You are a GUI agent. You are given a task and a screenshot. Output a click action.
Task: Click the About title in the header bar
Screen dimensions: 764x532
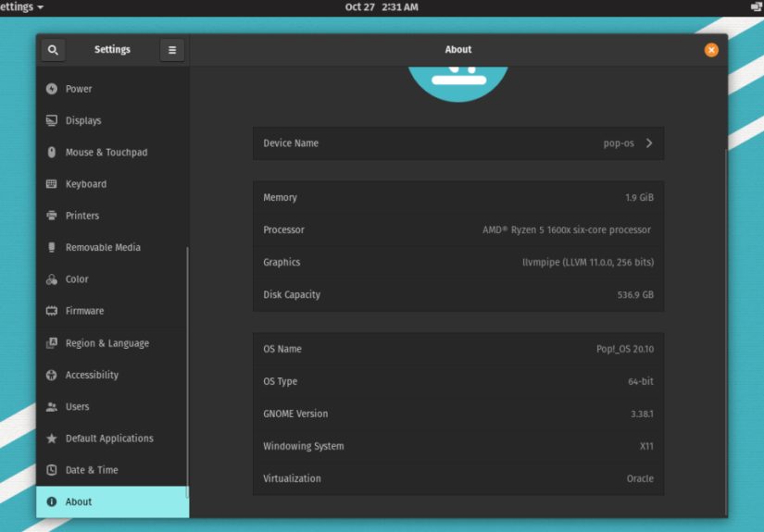coord(458,50)
